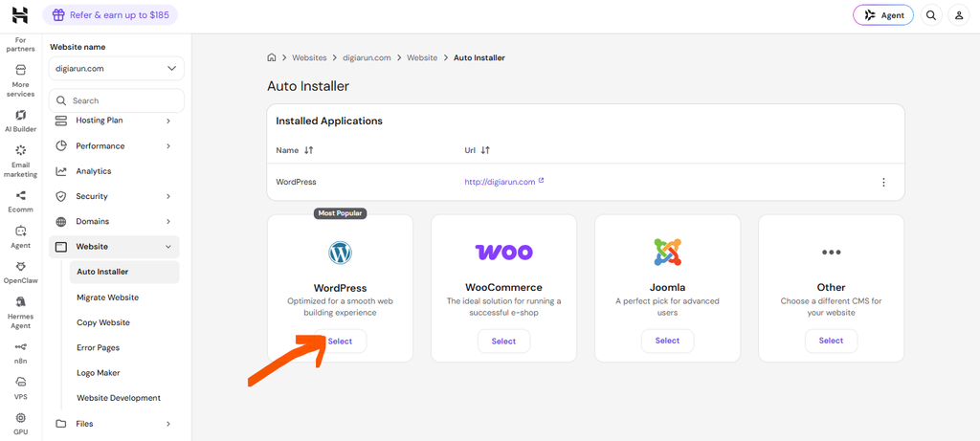Open GPU in left rail

pyautogui.click(x=20, y=424)
